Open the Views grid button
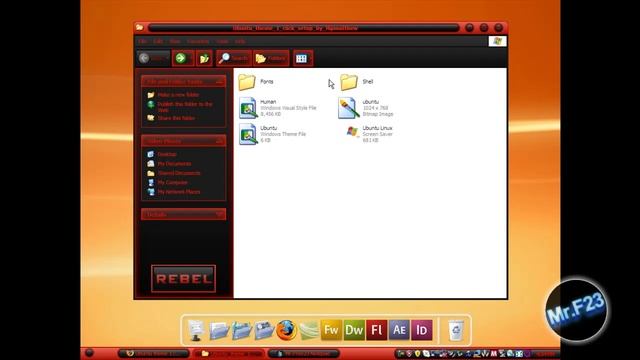Viewport: 640px width, 360px height. [303, 58]
